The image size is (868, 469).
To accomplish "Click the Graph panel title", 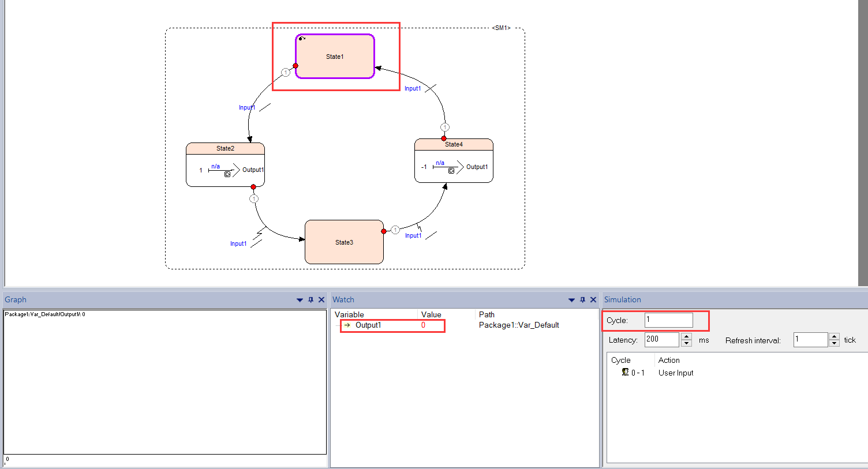I will (16, 299).
